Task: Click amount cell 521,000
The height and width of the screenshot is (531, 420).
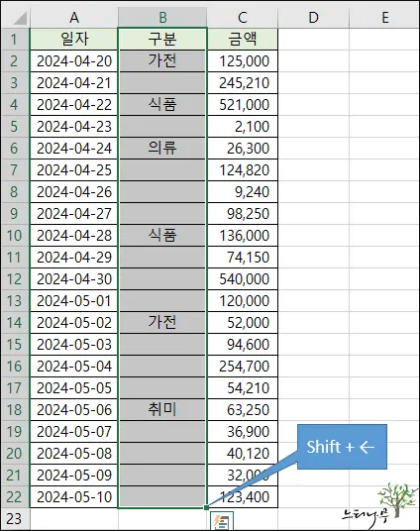Action: pos(242,105)
